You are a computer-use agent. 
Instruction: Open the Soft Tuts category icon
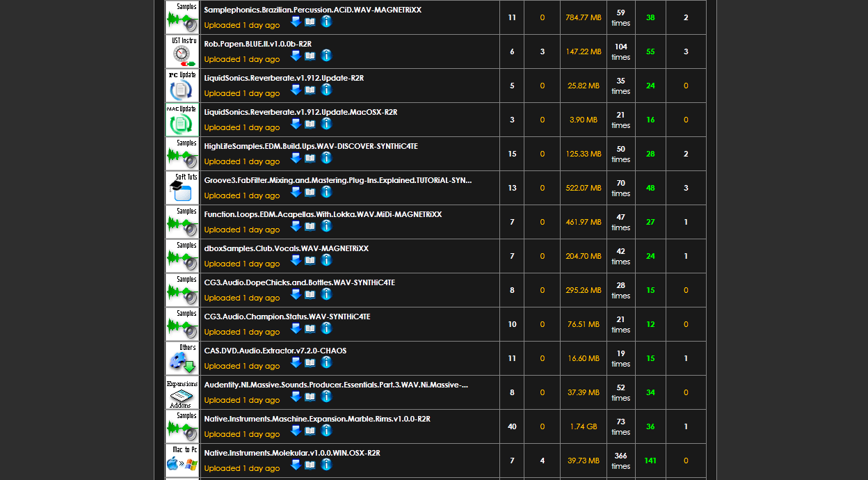182,188
